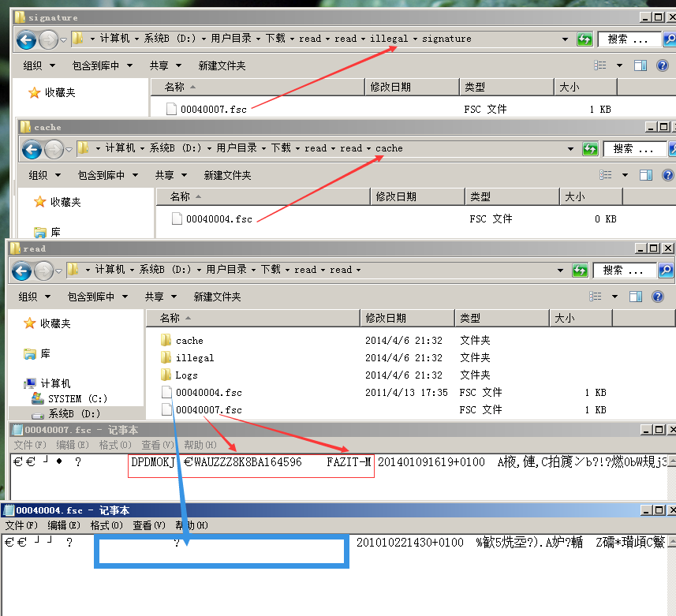Select SYSTEM (C:) drive in navigation pane
This screenshot has height=616, width=676.
77,399
